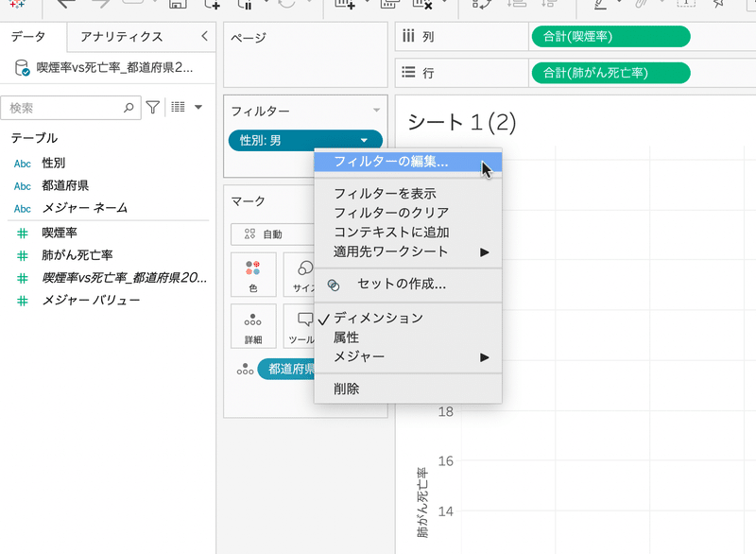This screenshot has width=756, height=554.
Task: Click the セットの作成 set icon
Action: tap(334, 285)
